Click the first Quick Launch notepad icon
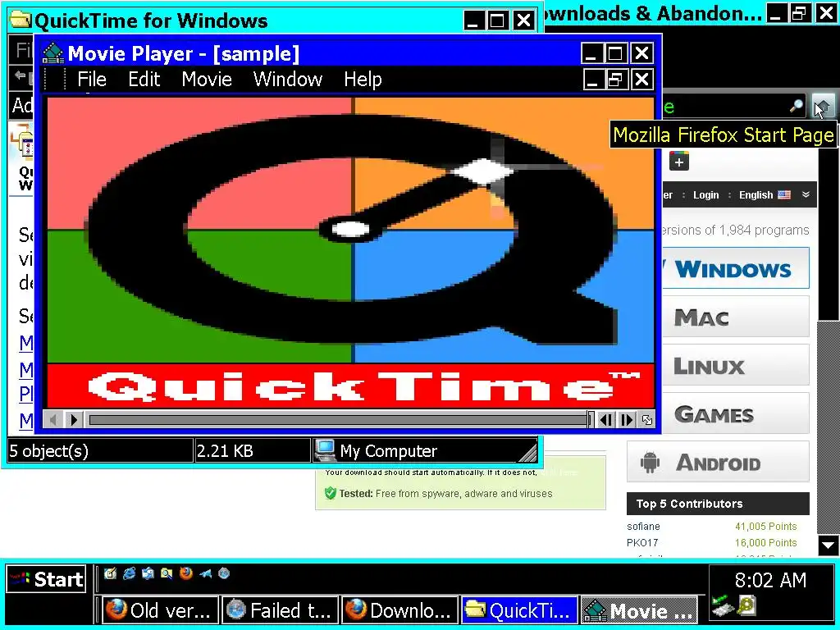 coord(111,573)
